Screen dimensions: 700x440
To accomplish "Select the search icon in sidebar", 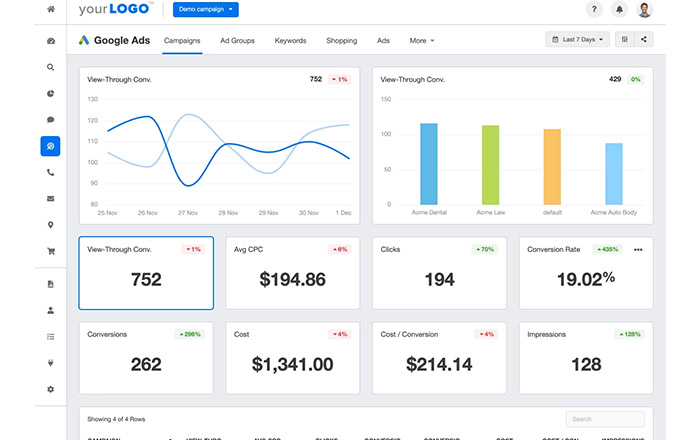I will 50,67.
